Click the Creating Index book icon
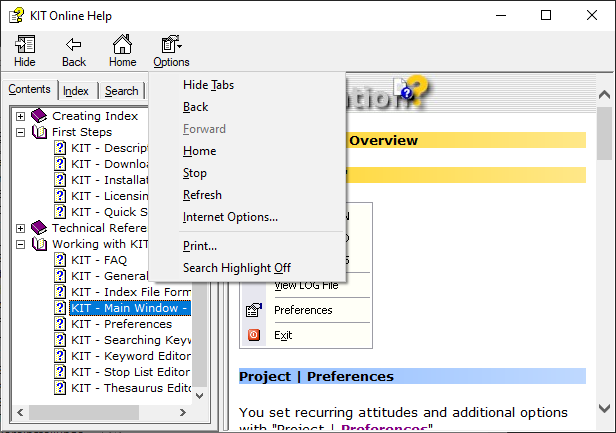Viewport: 616px width, 433px height. (x=40, y=116)
